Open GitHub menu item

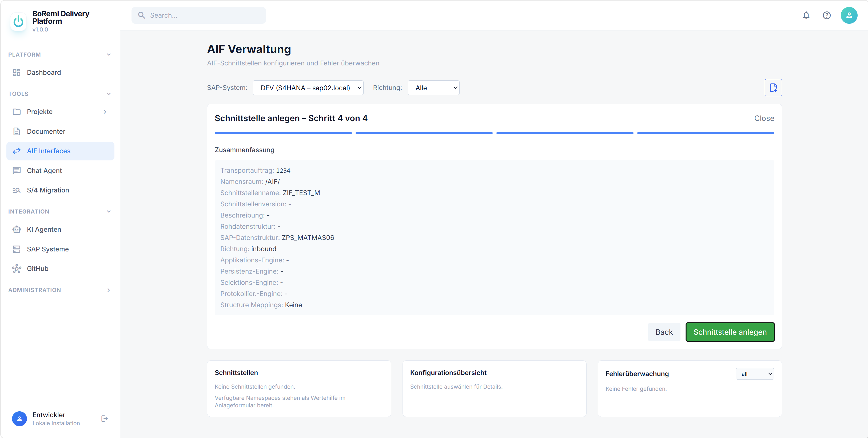(x=60, y=269)
